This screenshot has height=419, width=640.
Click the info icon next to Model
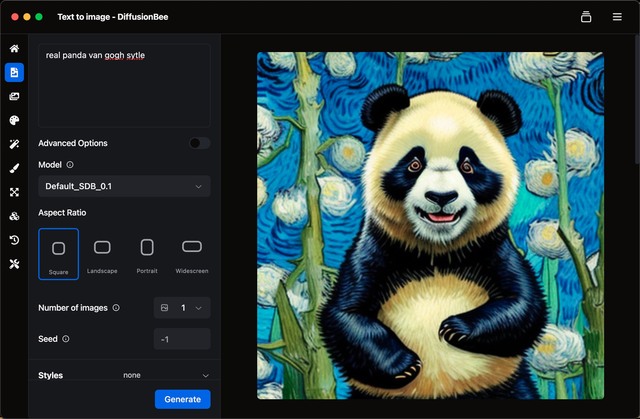tap(70, 165)
